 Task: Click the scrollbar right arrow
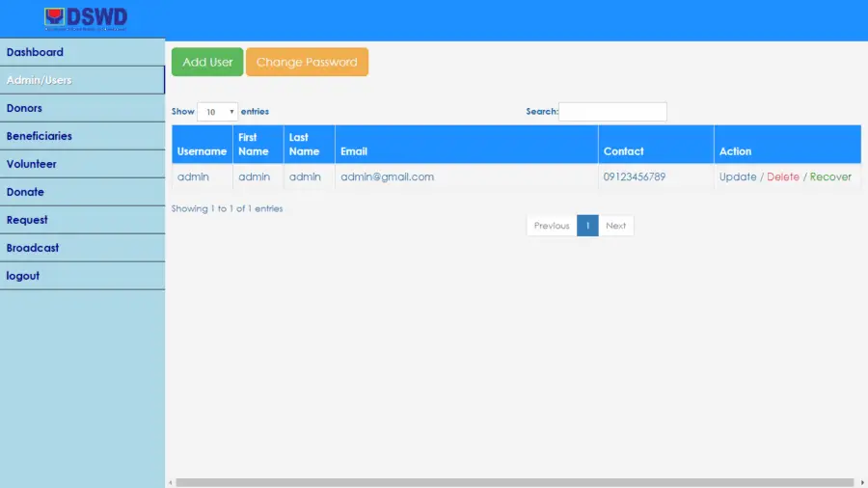pos(862,482)
